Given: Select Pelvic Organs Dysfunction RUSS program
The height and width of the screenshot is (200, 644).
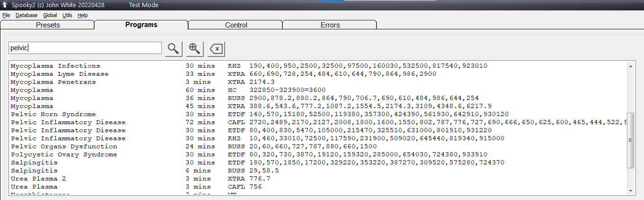Looking at the screenshot, I should 64,146.
